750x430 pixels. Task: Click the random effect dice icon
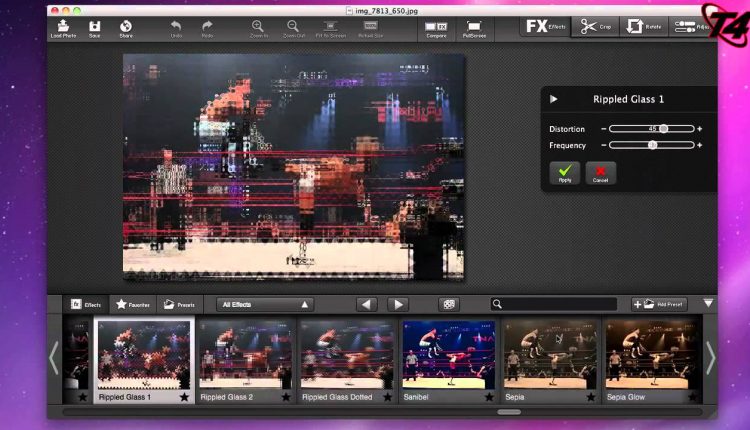[x=449, y=305]
